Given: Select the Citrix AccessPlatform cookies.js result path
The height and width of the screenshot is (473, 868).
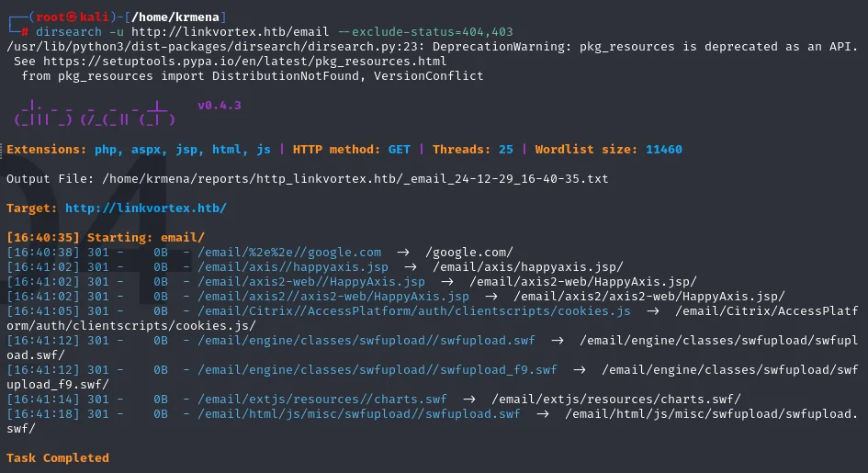Looking at the screenshot, I should click(414, 311).
